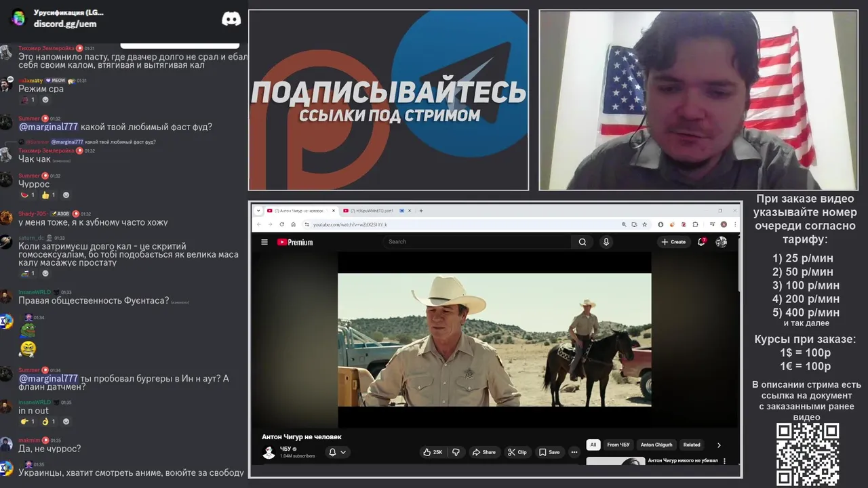Click the Clip button
Screen dimensions: 868x488
(517, 452)
